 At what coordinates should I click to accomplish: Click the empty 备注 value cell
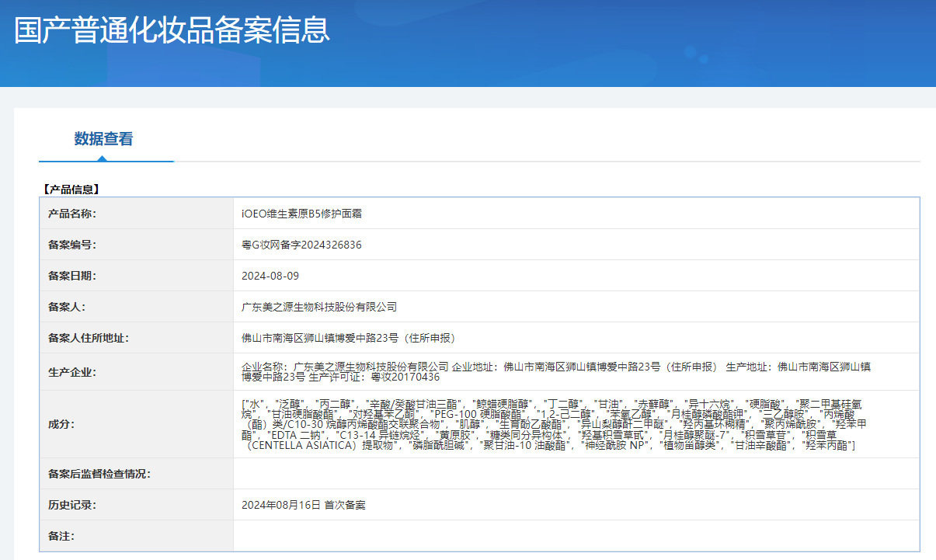576,536
